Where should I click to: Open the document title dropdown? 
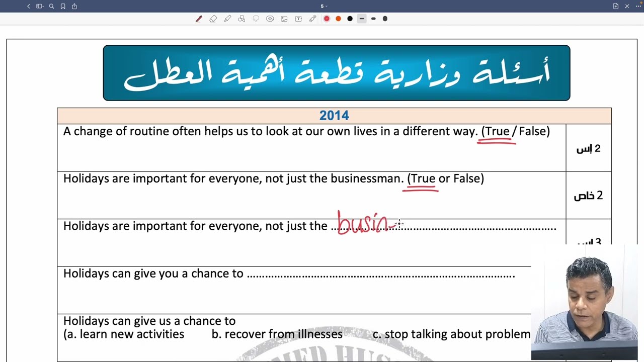pyautogui.click(x=324, y=6)
